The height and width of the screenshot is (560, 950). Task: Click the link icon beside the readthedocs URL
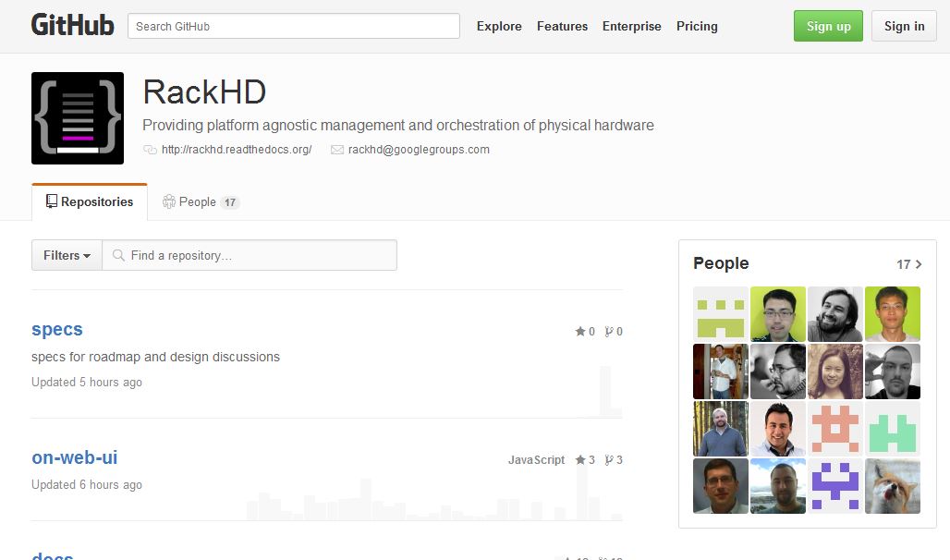(x=150, y=150)
